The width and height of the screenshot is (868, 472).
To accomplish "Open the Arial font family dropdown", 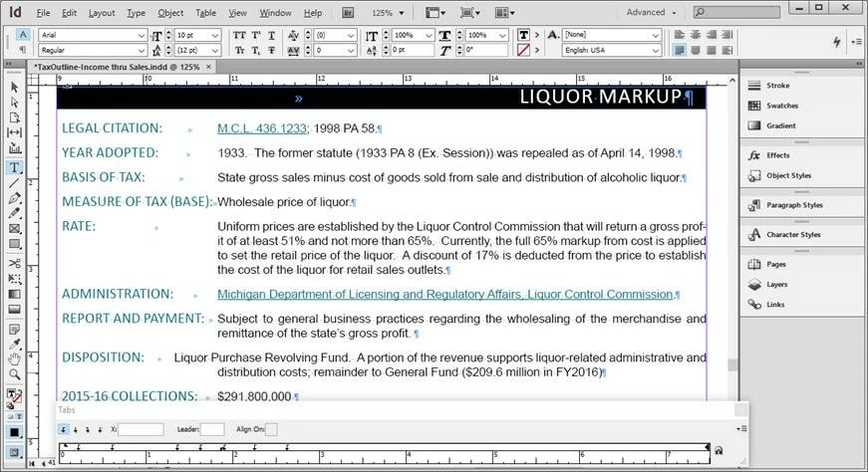I will pyautogui.click(x=142, y=35).
